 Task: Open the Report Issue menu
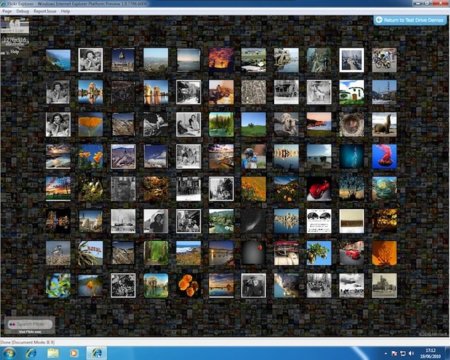tap(45, 11)
